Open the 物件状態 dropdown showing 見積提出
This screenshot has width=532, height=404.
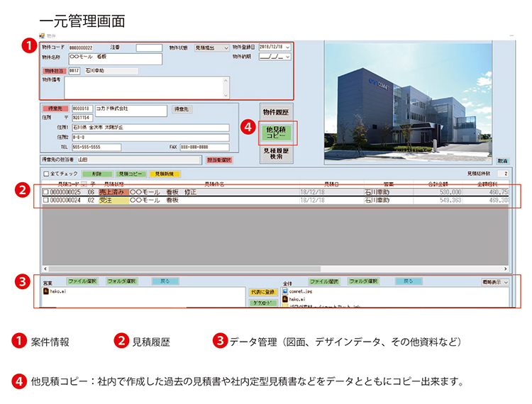coord(212,47)
